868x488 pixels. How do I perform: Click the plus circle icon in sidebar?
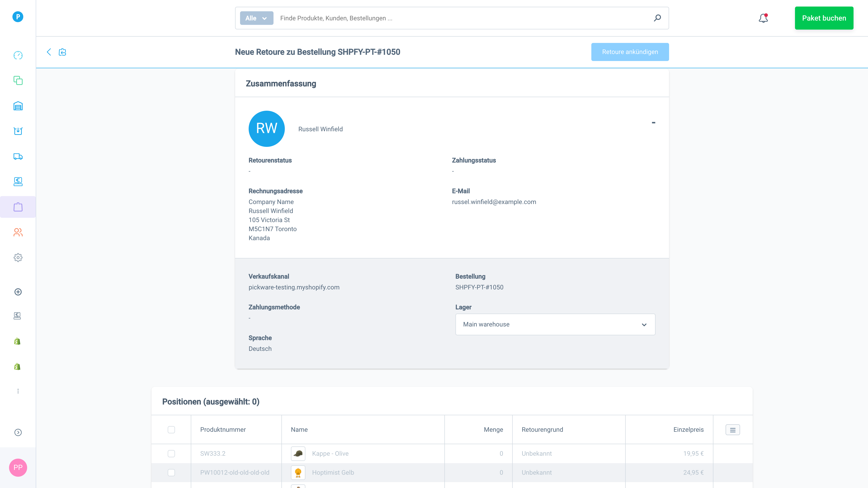(18, 292)
